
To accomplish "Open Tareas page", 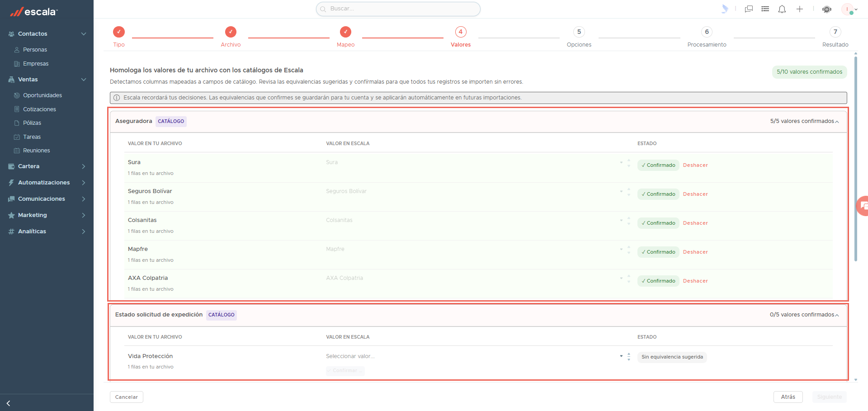I will 32,137.
